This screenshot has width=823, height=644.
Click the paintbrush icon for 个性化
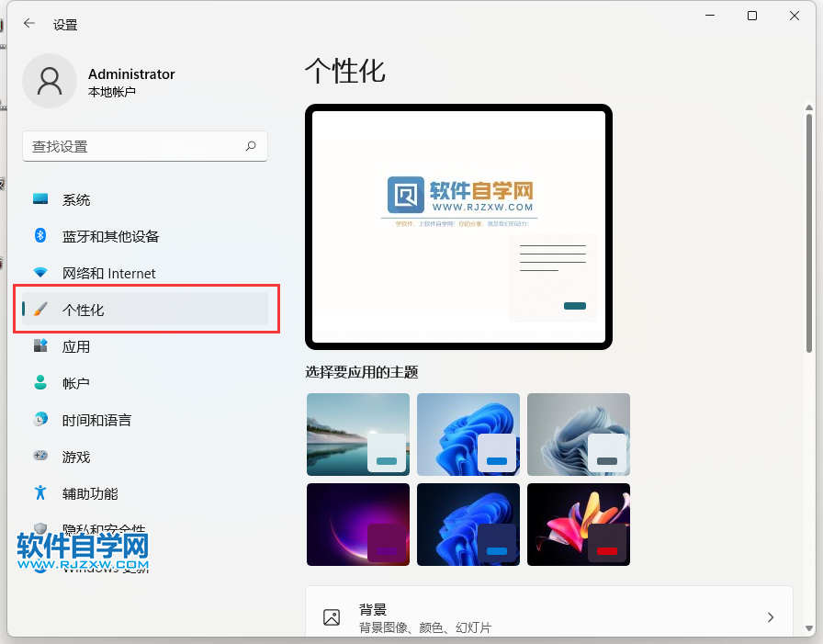40,310
